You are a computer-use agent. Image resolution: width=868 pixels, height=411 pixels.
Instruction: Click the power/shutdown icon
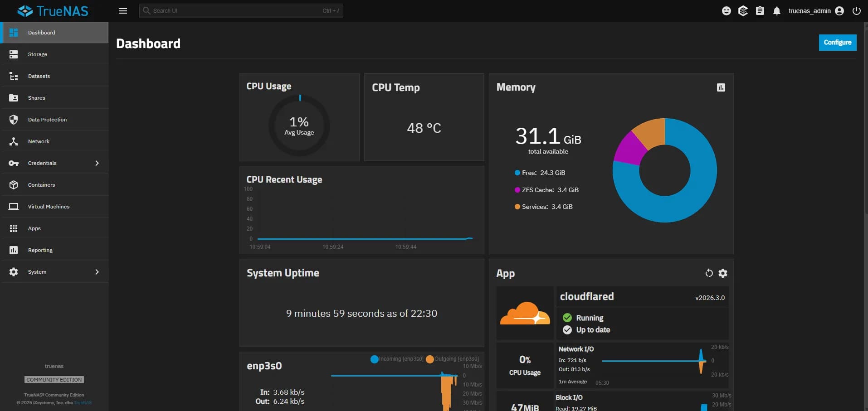tap(857, 10)
